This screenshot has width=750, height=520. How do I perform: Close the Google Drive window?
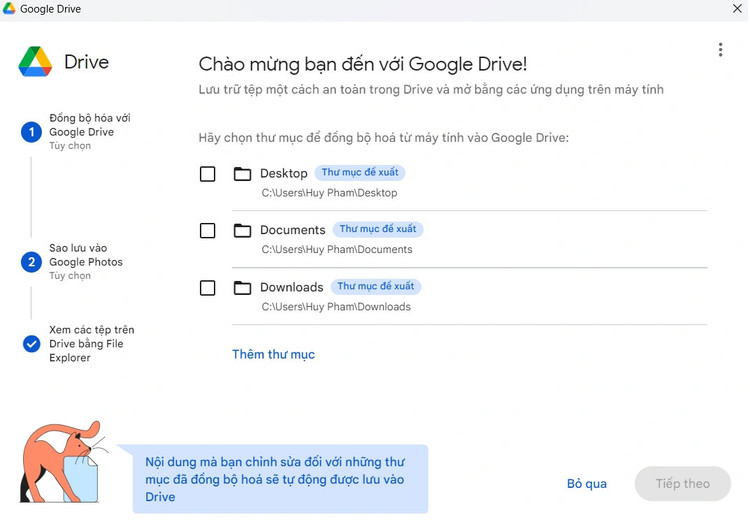[737, 9]
